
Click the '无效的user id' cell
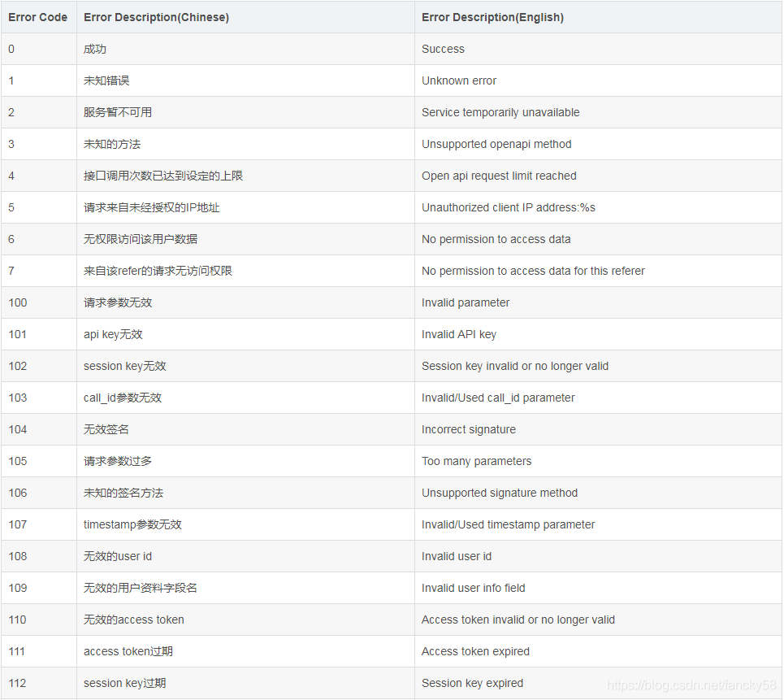point(245,556)
